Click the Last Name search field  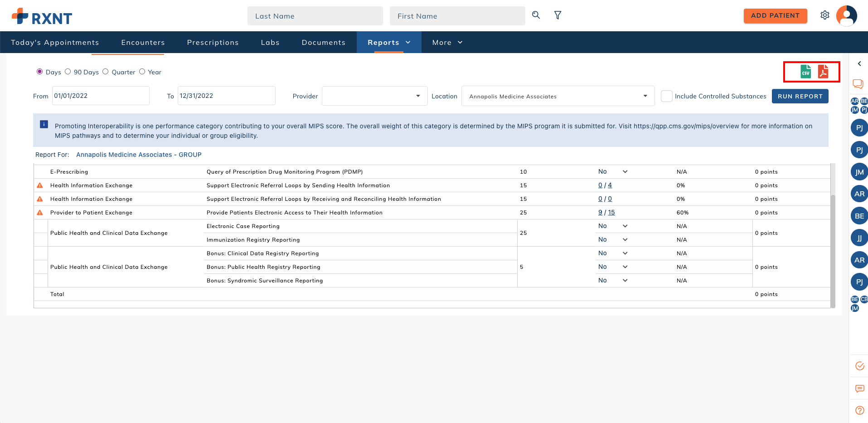point(315,16)
